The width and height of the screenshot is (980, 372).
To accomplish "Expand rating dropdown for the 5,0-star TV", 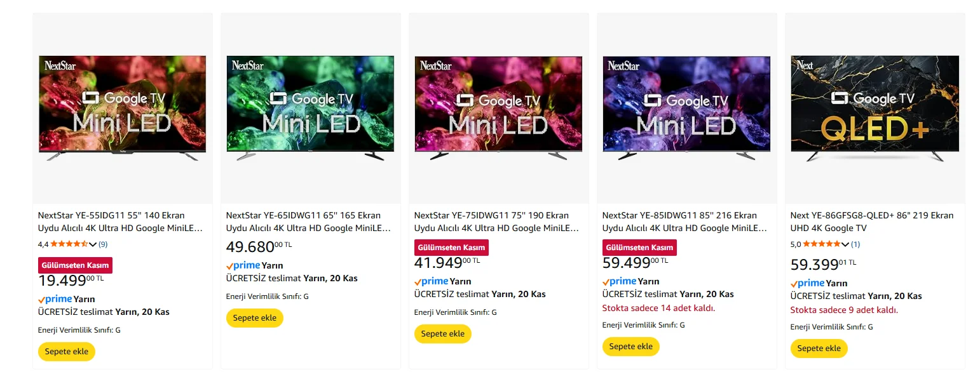I will pos(845,244).
